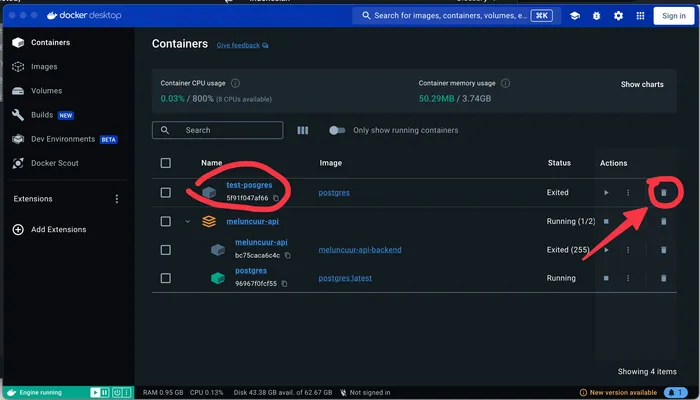This screenshot has height=400, width=700.
Task: Check the meluncuur-api container checkbox
Action: [166, 250]
